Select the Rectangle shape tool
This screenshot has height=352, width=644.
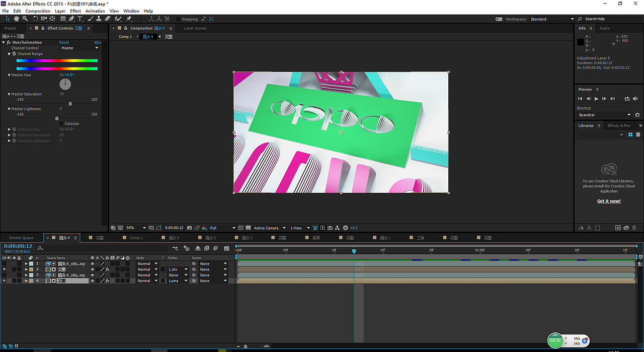[x=63, y=19]
